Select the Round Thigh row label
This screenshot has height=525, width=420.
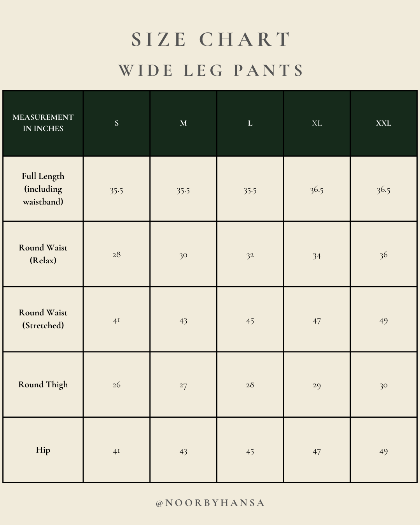point(43,385)
